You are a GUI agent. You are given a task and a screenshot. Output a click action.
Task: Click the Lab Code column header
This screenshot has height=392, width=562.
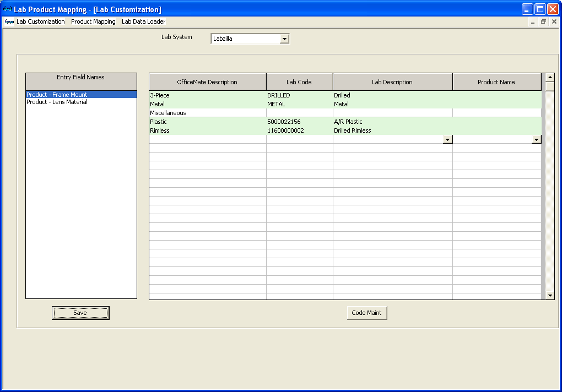299,82
